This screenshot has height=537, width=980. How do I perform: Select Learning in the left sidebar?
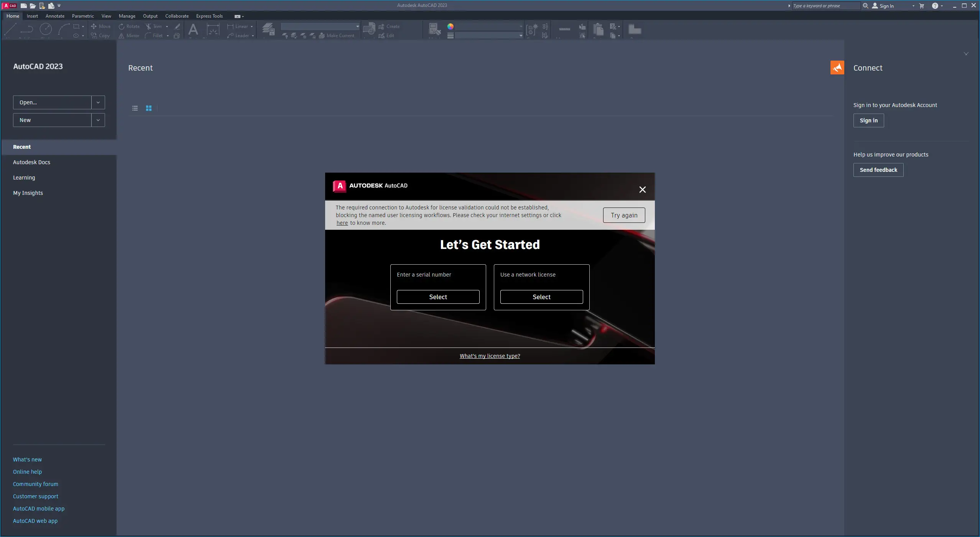tap(24, 178)
